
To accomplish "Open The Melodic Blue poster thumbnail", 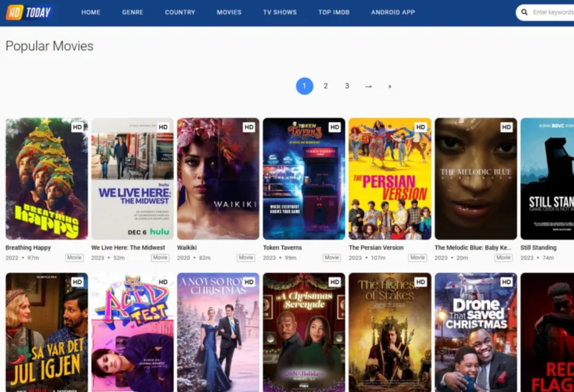I will pos(476,179).
